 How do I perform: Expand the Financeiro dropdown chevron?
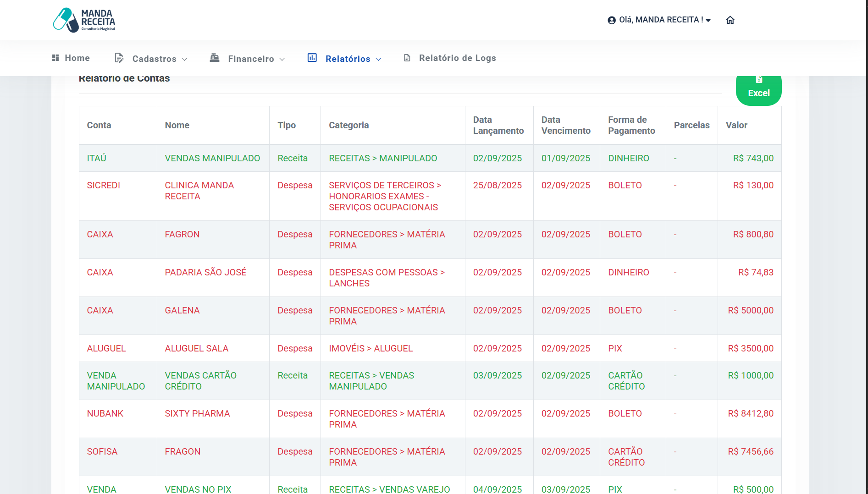[282, 59]
